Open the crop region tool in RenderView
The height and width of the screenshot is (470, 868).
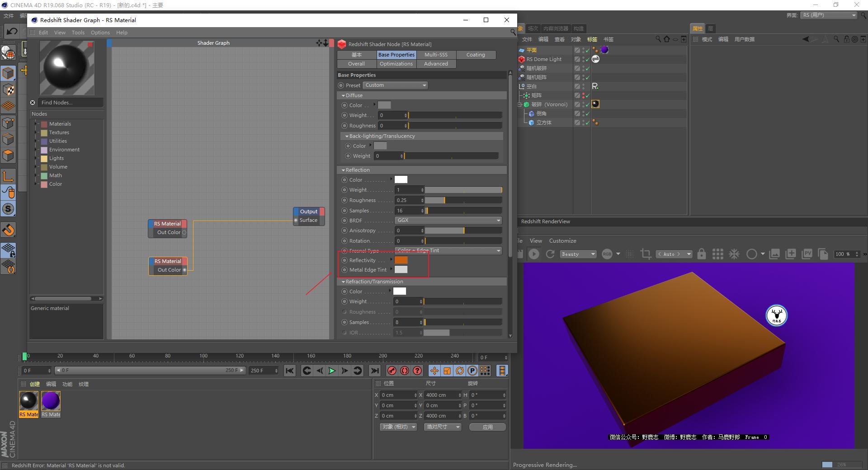point(646,254)
